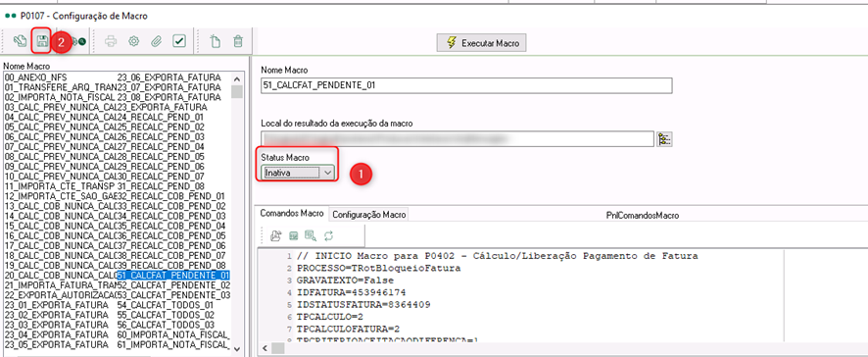This screenshot has width=868, height=357.
Task: Save the macro with the floppy disk icon
Action: [x=41, y=41]
